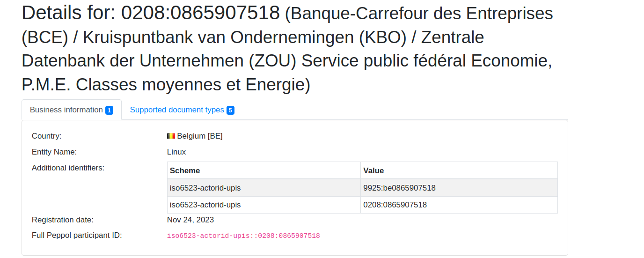Image resolution: width=644 pixels, height=258 pixels.
Task: Click the Supported document types count badge
Action: (x=230, y=111)
